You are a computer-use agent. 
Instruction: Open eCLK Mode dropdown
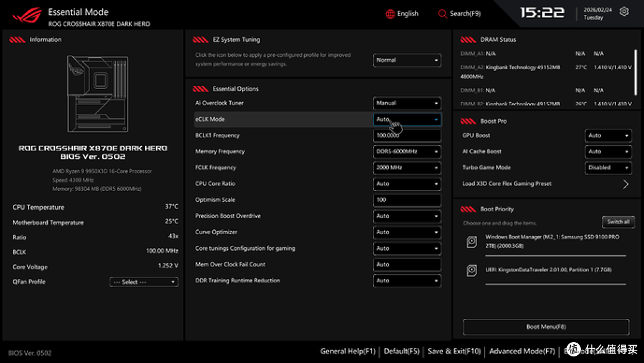(407, 119)
